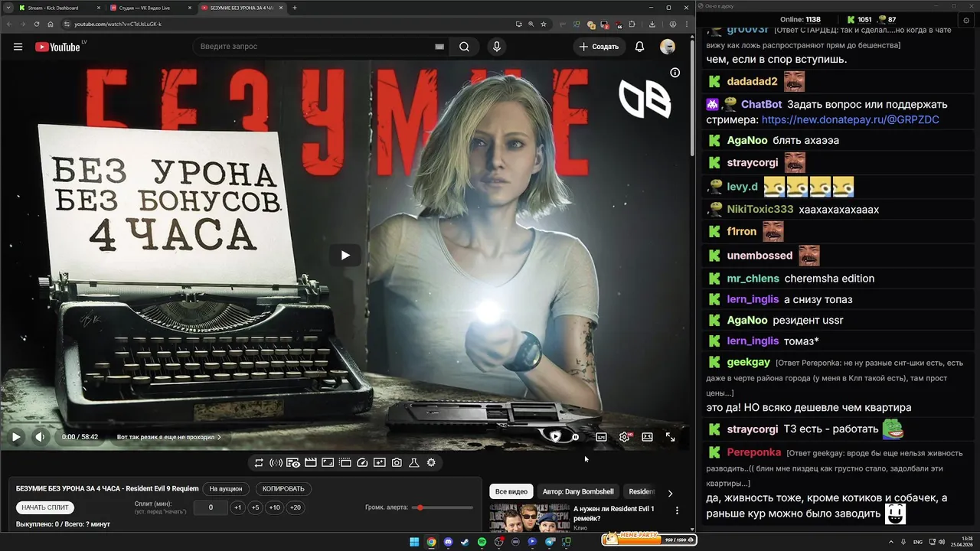This screenshot has height=551, width=980.
Task: Toggle the loop button in extension toolbar
Action: tap(259, 462)
